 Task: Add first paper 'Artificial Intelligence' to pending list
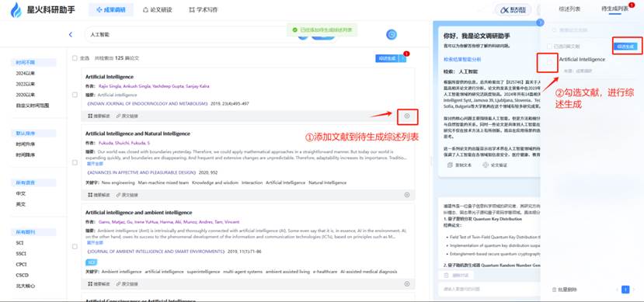click(x=407, y=116)
